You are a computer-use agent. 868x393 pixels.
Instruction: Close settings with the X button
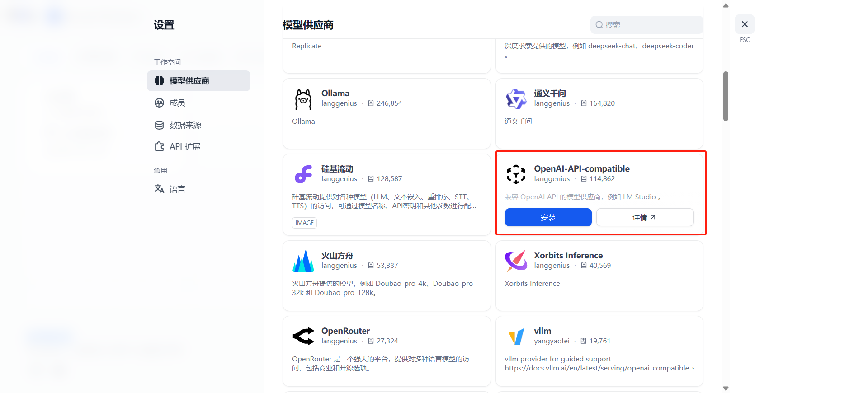pyautogui.click(x=745, y=24)
